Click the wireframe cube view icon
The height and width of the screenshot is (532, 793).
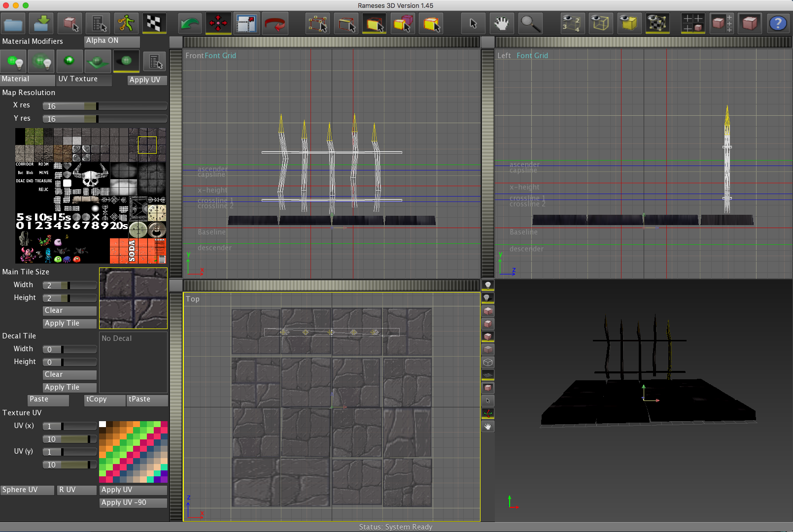[x=600, y=24]
